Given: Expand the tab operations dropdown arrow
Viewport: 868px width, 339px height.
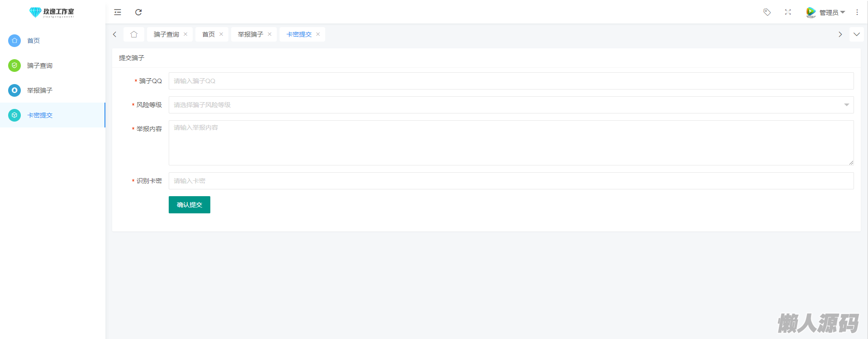Looking at the screenshot, I should tap(857, 34).
